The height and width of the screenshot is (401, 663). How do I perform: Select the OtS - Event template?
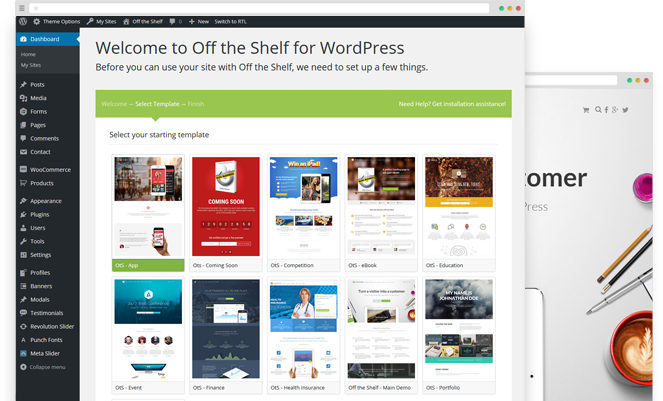(148, 335)
